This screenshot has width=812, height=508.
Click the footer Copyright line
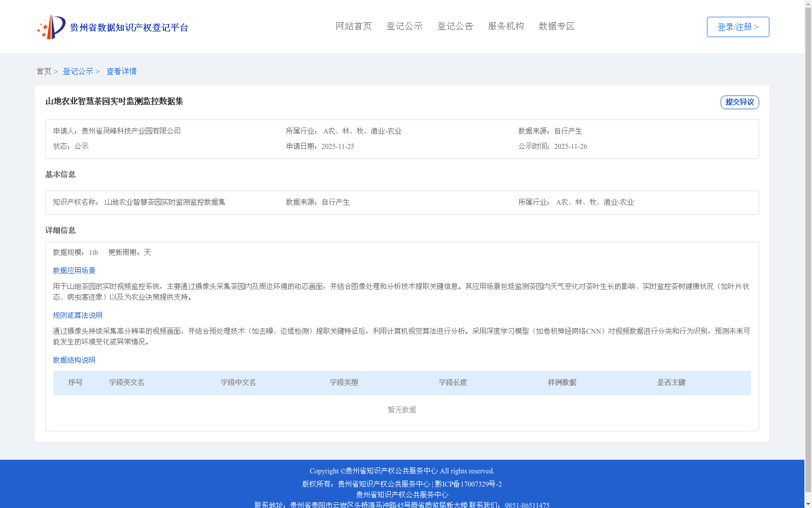(x=402, y=471)
